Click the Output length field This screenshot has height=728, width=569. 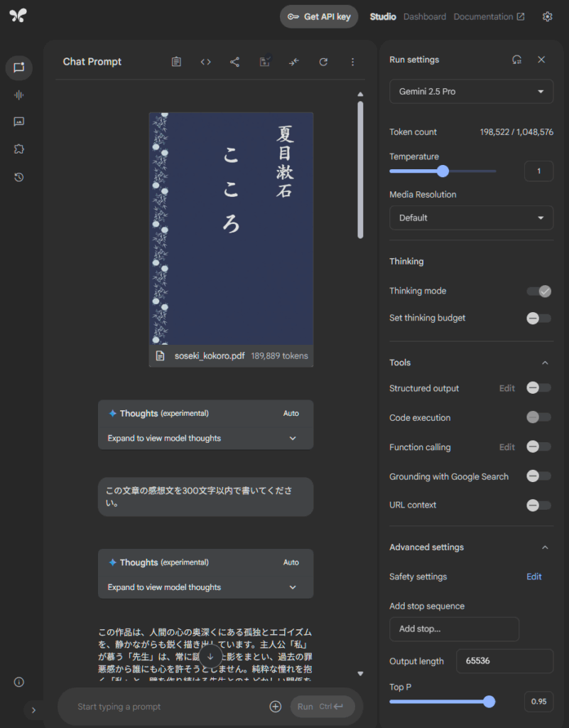click(x=504, y=661)
